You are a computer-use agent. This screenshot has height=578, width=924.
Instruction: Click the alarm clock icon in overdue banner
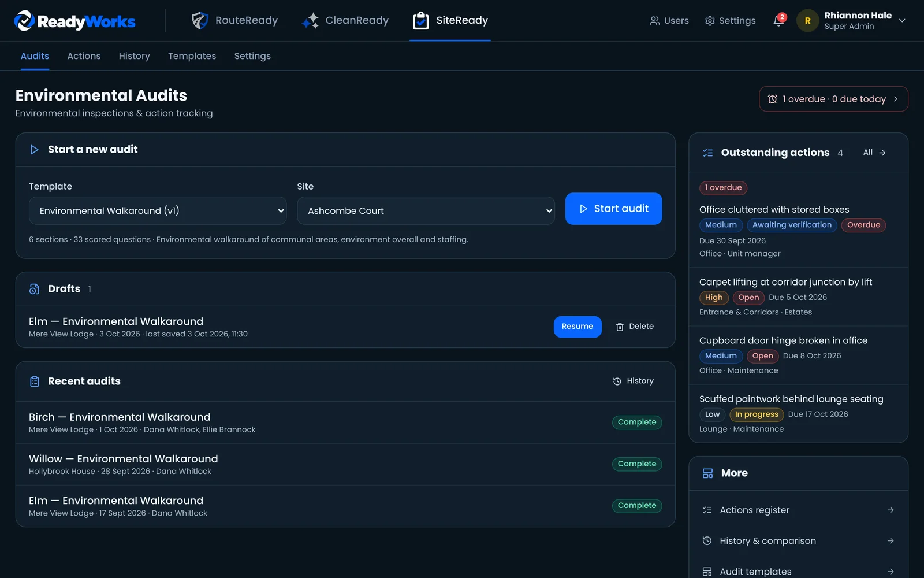772,99
